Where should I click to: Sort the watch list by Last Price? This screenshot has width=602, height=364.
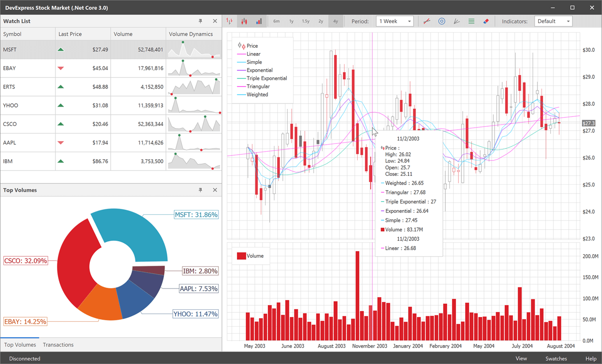[x=83, y=34]
